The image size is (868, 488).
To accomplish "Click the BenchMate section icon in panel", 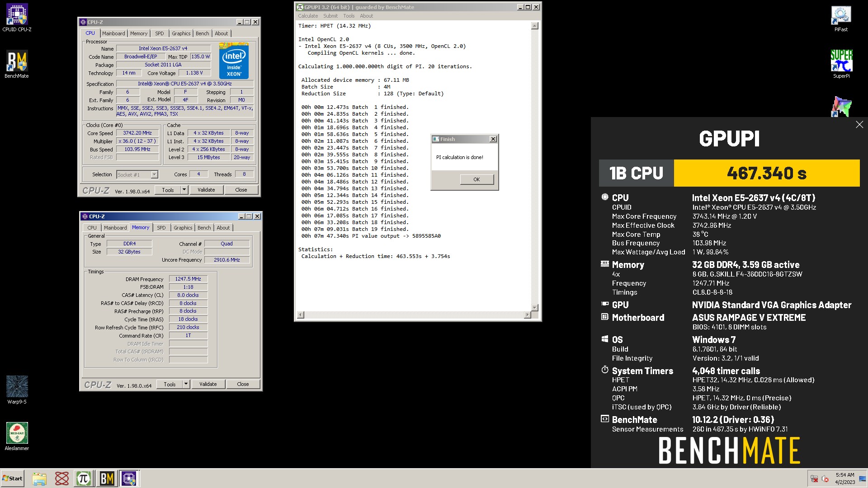I will pyautogui.click(x=605, y=419).
